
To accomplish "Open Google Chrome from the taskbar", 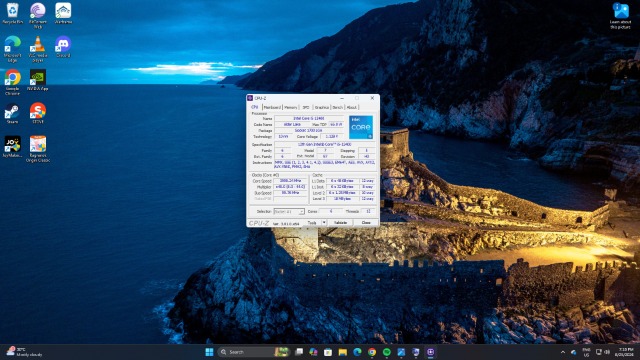I will point(372,352).
